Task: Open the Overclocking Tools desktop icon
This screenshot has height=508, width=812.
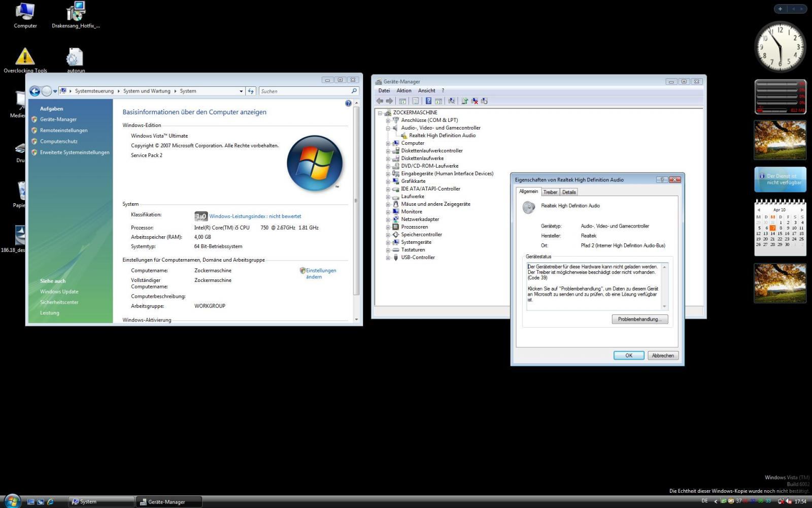Action: 25,60
